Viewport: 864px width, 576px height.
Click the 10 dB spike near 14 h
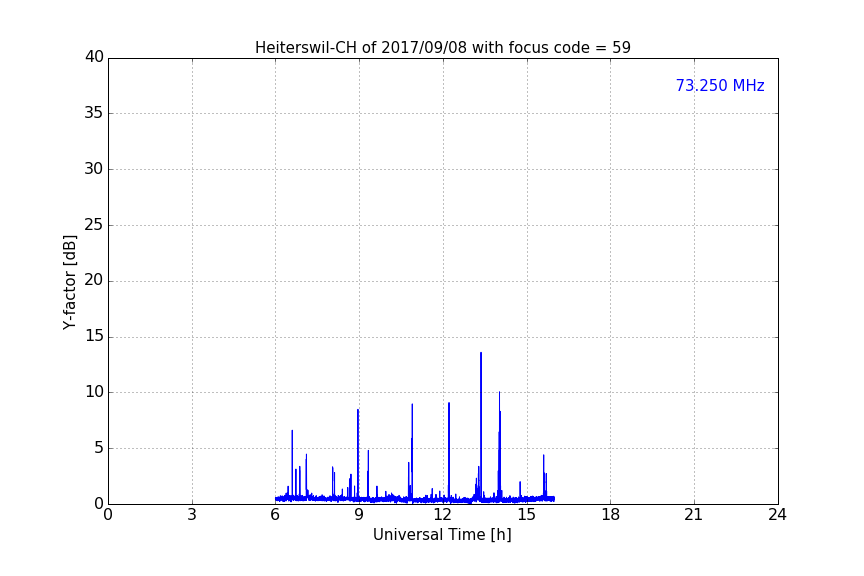500,445
